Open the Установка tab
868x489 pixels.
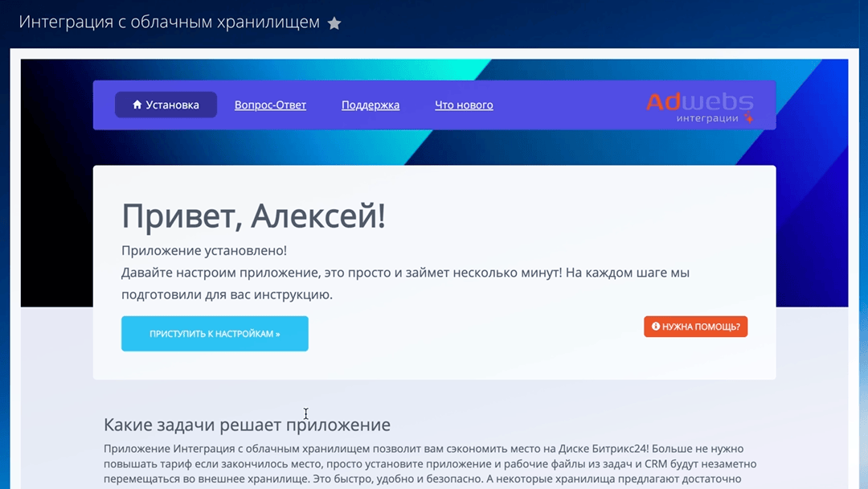coord(166,105)
